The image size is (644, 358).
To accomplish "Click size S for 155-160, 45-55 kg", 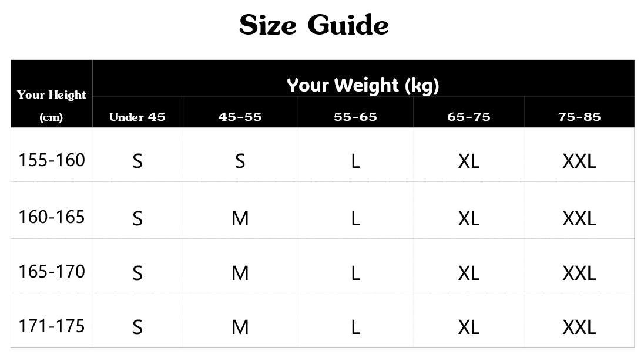I will pyautogui.click(x=240, y=161).
